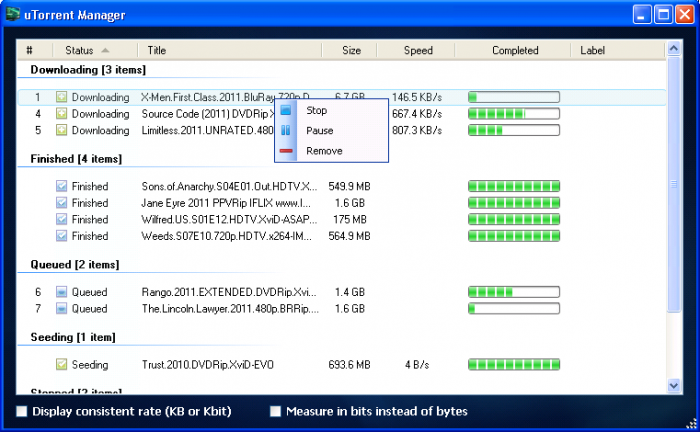Select the Wilfred.US.S01E12 title
The height and width of the screenshot is (432, 700).
tap(229, 219)
